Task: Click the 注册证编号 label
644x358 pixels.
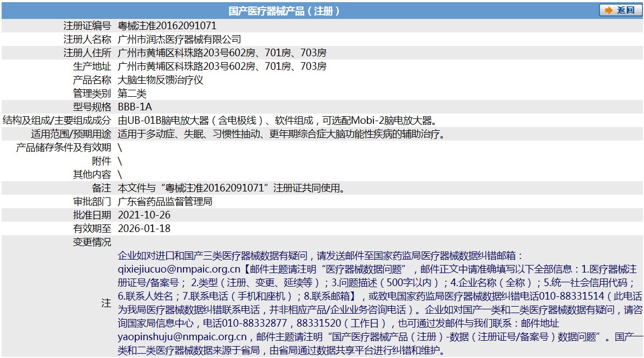Action: click(87, 25)
